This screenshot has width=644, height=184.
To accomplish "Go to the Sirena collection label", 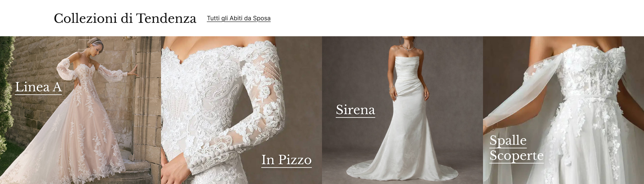I will 355,110.
